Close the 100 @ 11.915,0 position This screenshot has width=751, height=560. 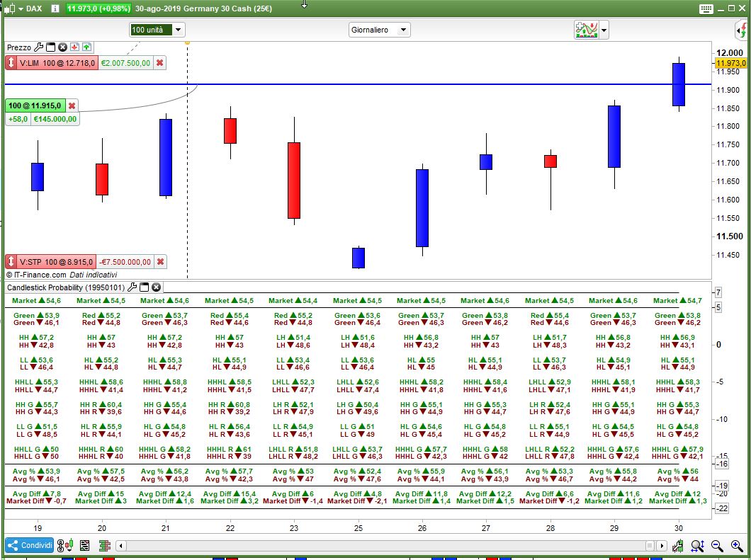(x=72, y=105)
